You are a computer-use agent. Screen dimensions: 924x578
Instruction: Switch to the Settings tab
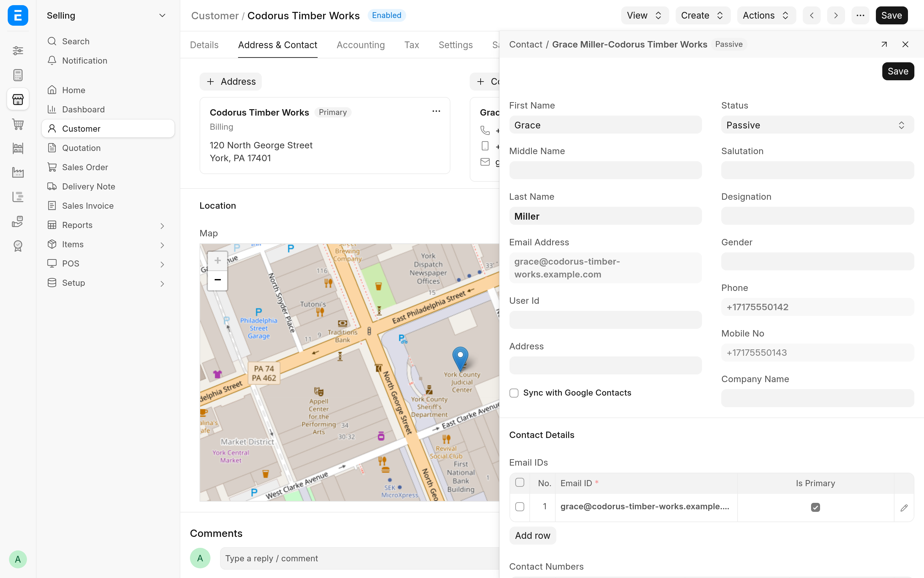click(x=456, y=45)
